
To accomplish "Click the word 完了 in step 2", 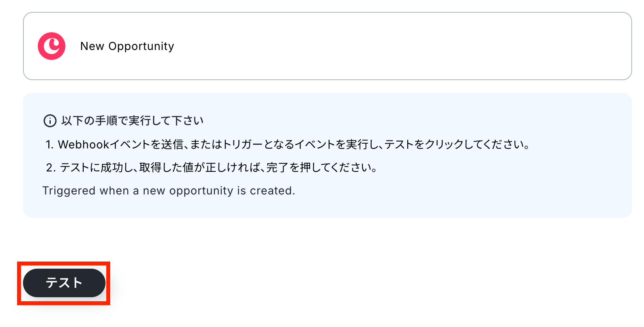I will pos(277,167).
